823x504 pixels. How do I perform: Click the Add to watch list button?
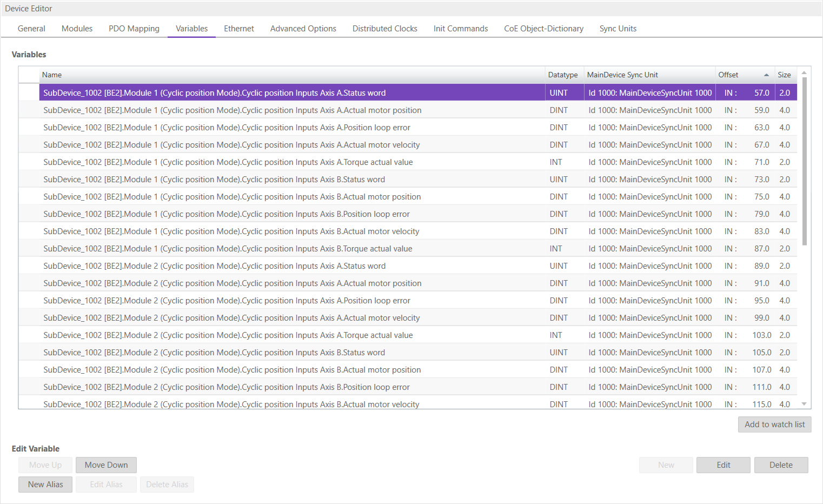pyautogui.click(x=774, y=425)
